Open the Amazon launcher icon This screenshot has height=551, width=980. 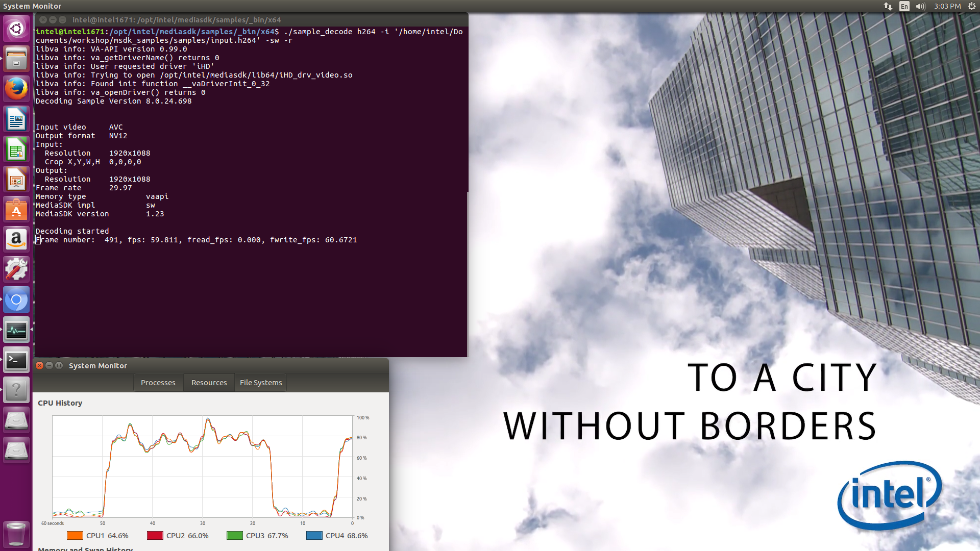coord(16,240)
